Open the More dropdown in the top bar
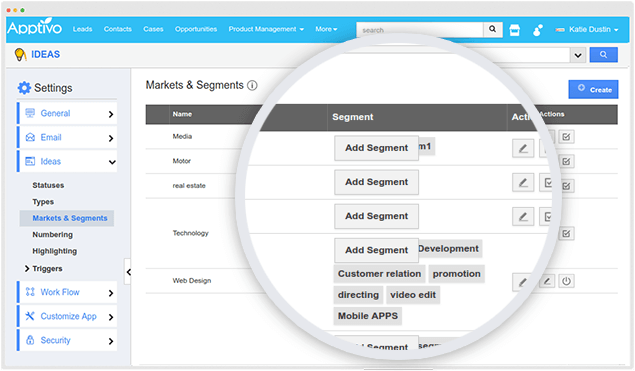635x371 pixels. [326, 29]
